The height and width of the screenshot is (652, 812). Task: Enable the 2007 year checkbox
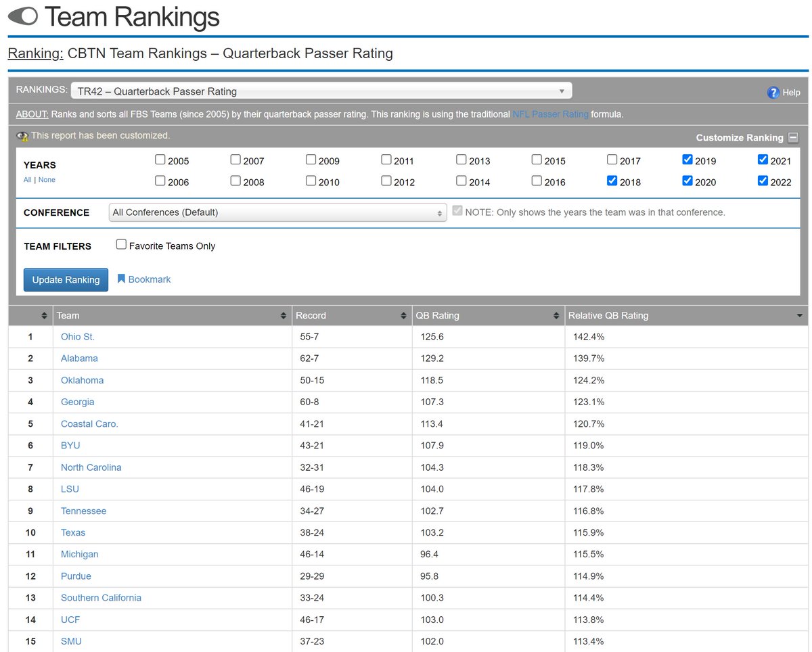235,160
